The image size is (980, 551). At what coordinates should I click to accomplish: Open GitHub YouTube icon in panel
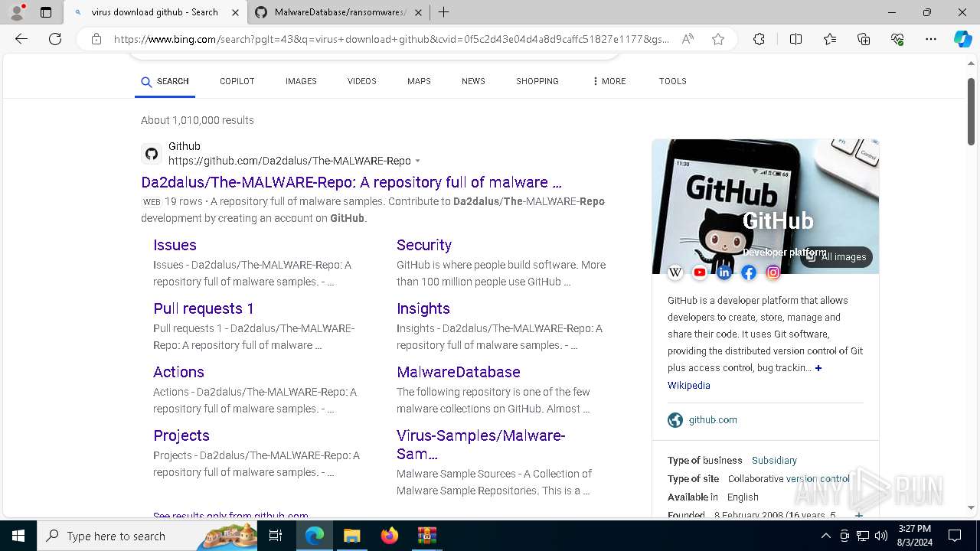700,272
